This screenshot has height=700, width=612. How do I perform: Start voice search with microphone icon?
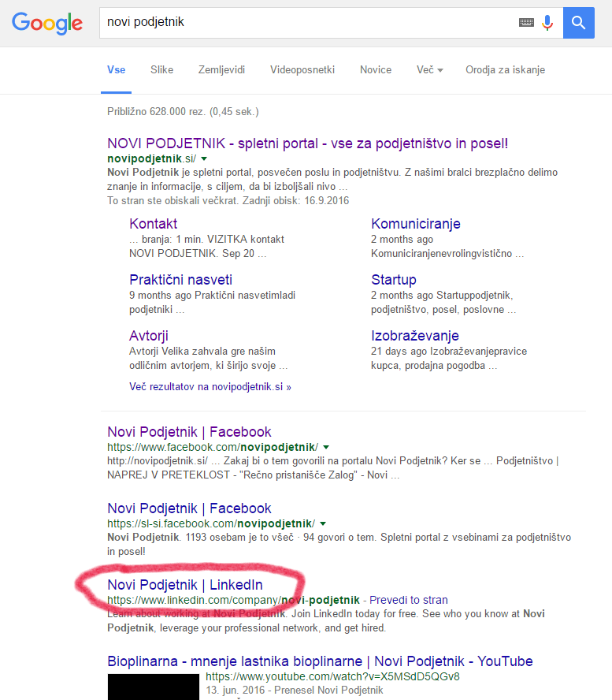pos(547,22)
